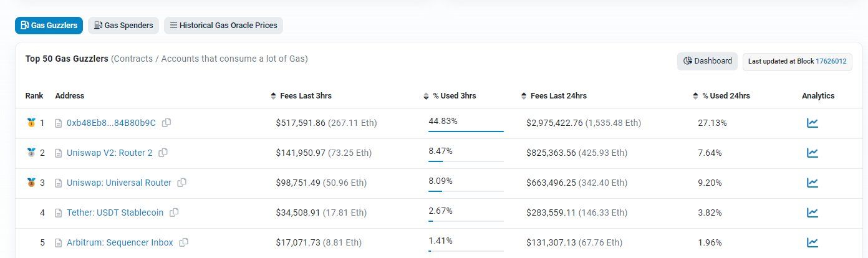Select the $131,307.13 24hr fee value
Screen dimensions: 868x258
click(x=551, y=242)
